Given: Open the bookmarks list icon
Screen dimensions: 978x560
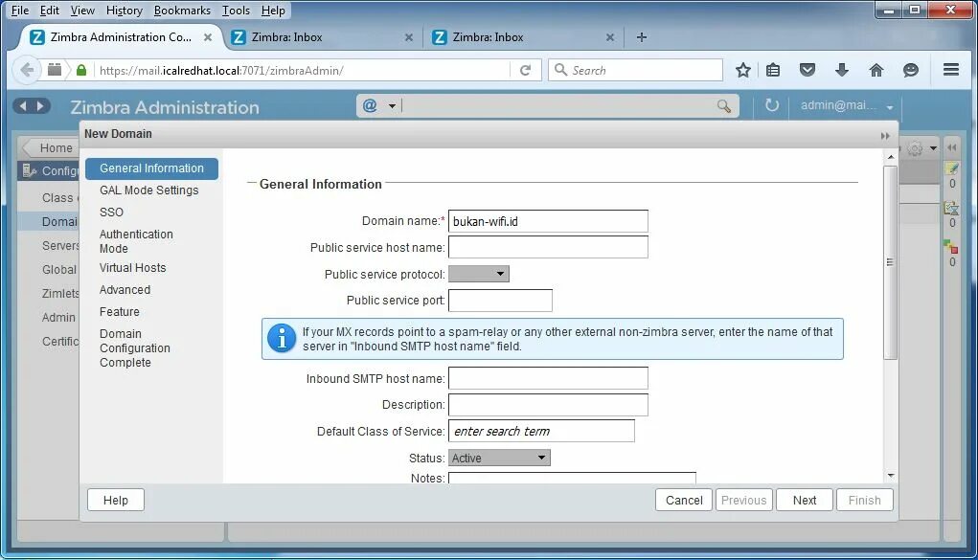Looking at the screenshot, I should coord(773,70).
